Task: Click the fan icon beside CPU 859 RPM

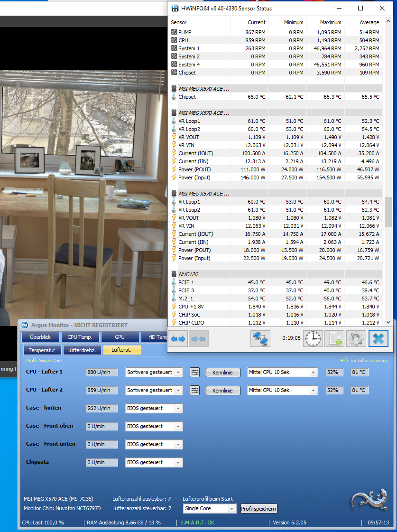Action: [174, 40]
